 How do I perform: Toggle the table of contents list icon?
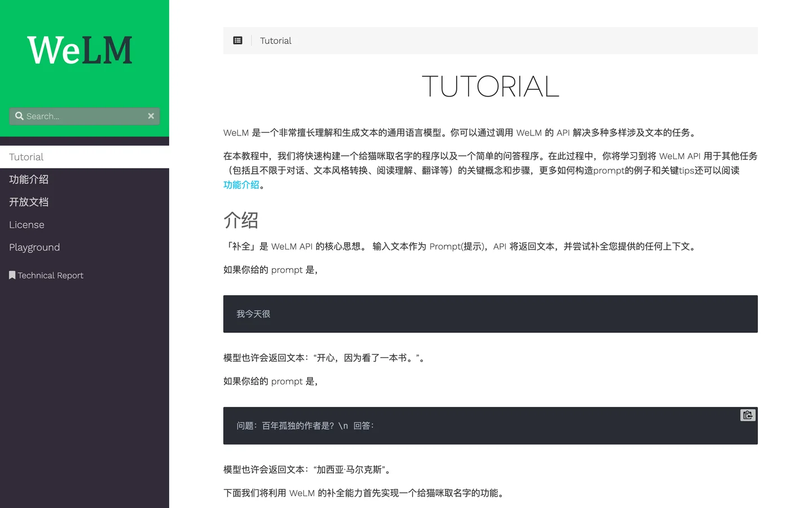click(238, 41)
